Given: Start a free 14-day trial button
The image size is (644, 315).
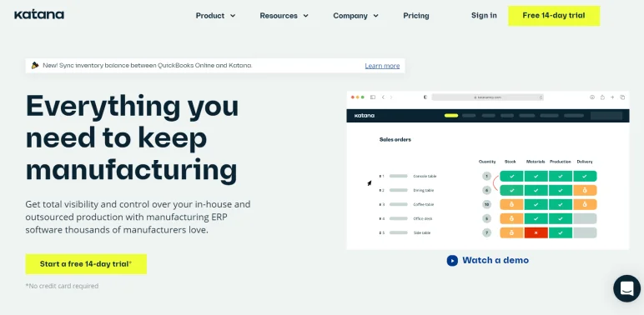Looking at the screenshot, I should 86,264.
